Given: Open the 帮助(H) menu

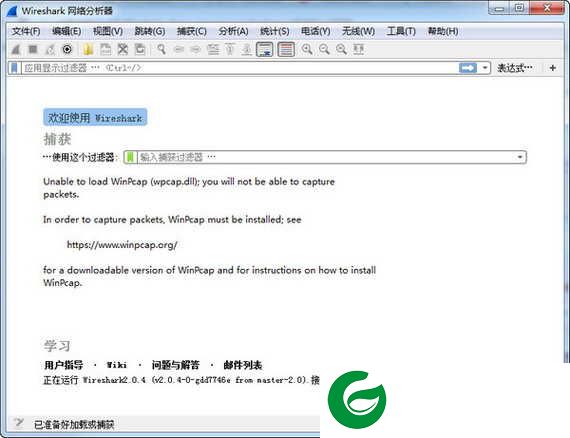Looking at the screenshot, I should click(443, 31).
